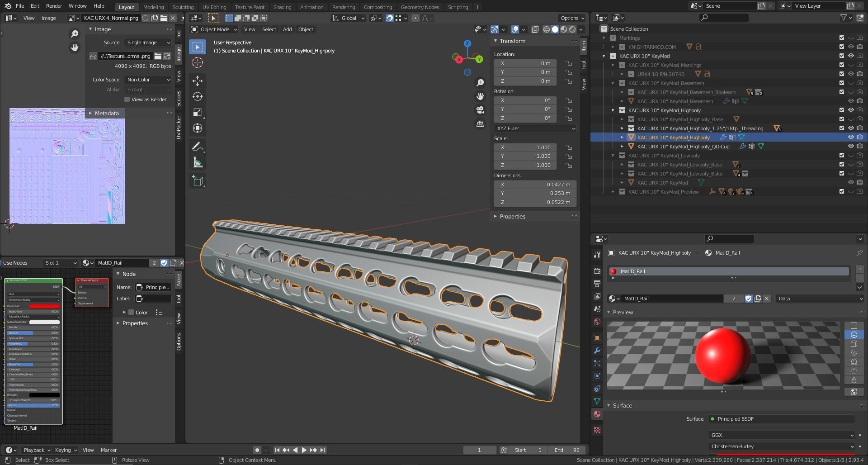Screen dimensions: 868x465
Task: Enable the View as Render checkbox
Action: (127, 100)
